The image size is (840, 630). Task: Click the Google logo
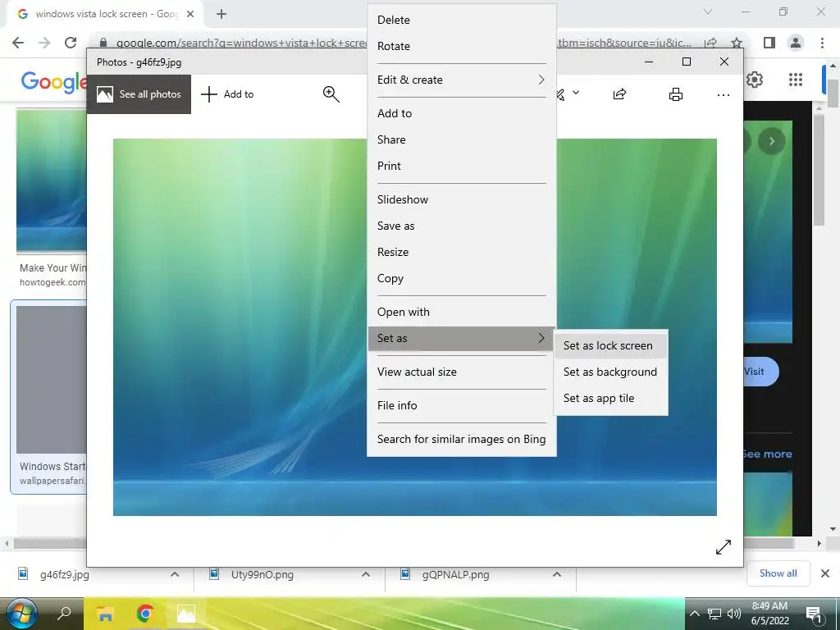tap(53, 82)
